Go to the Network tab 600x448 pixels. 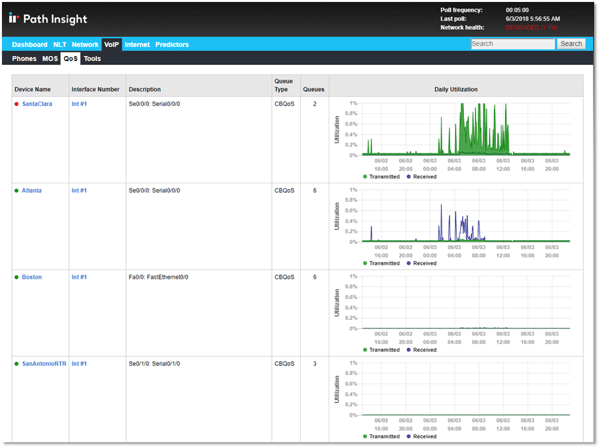point(85,44)
